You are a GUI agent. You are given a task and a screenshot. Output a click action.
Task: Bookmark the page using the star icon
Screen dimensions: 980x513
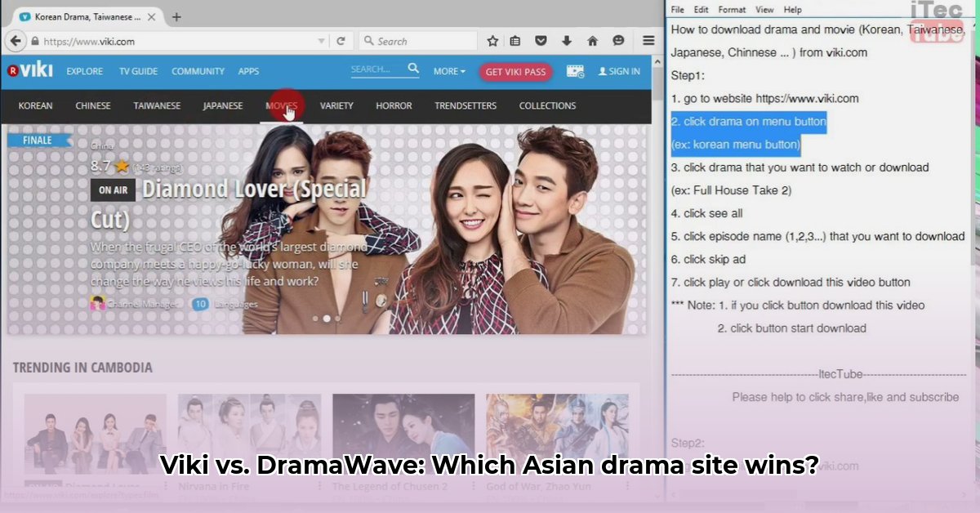click(x=492, y=40)
